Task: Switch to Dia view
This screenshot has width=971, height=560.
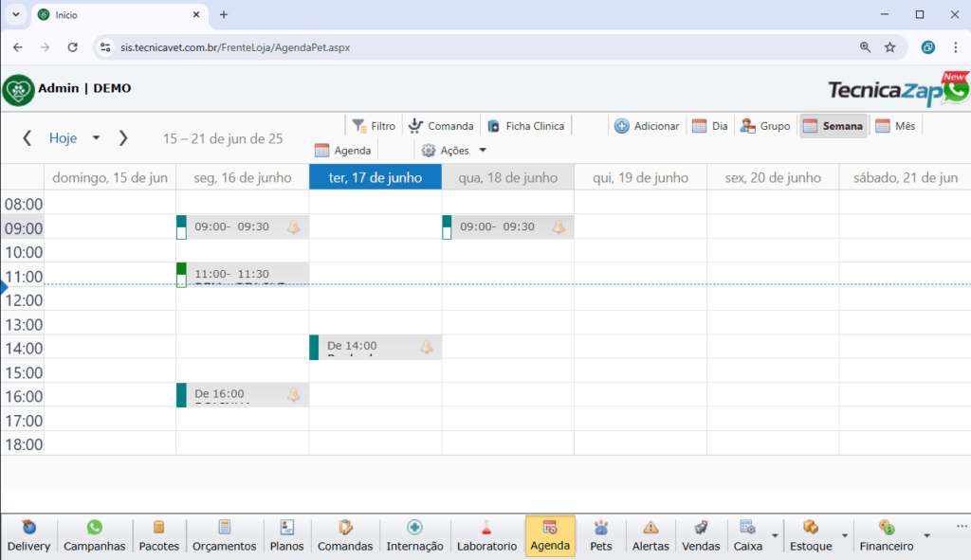Action: pyautogui.click(x=710, y=126)
